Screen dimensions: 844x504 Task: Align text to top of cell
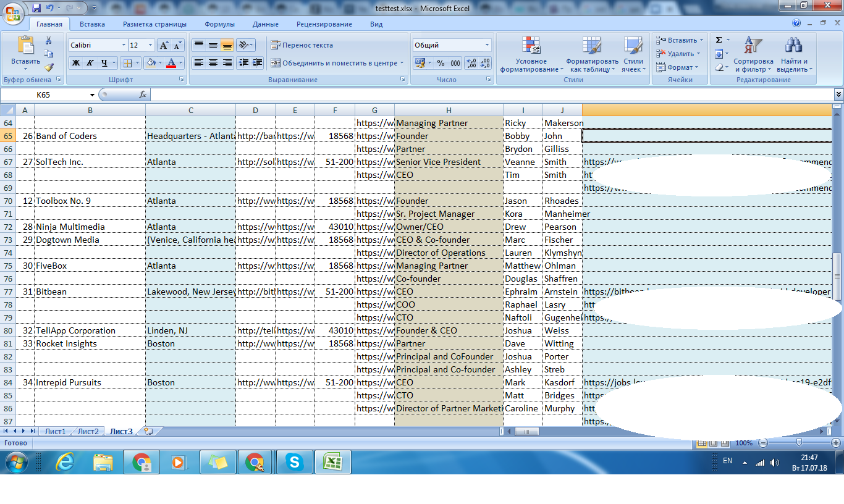(x=198, y=45)
